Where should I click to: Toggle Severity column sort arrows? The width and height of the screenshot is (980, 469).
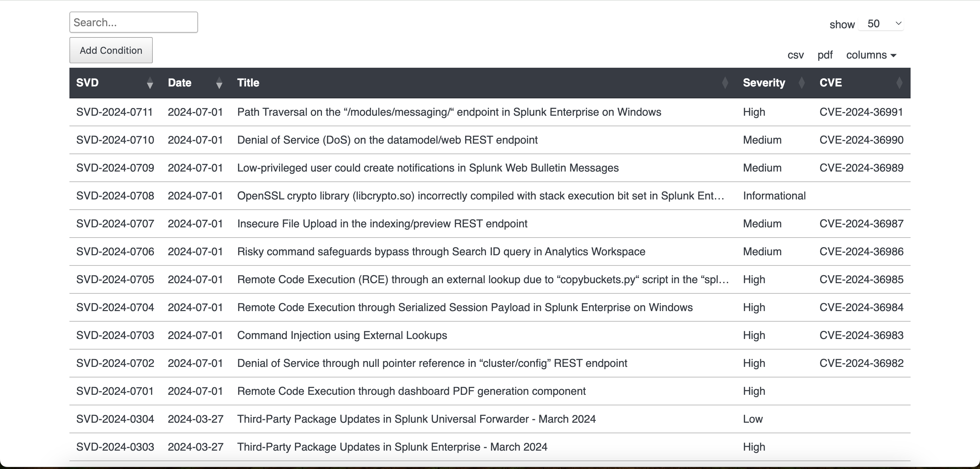tap(801, 83)
